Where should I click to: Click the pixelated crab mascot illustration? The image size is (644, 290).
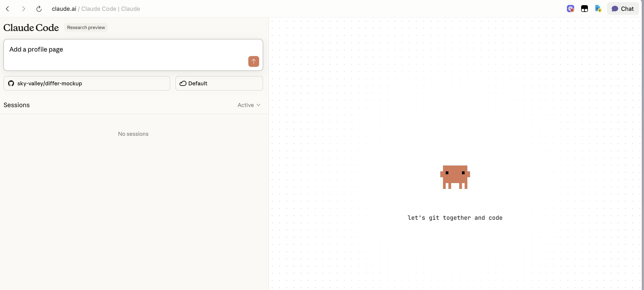click(x=455, y=177)
